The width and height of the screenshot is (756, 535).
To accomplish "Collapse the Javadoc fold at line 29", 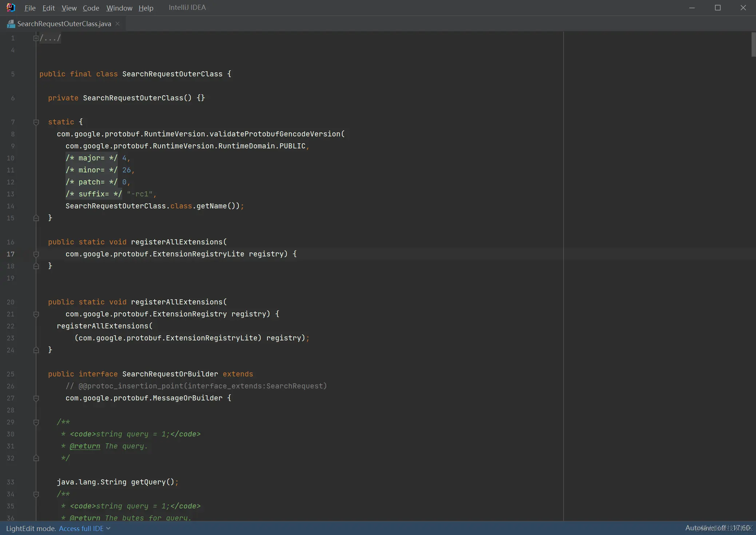I will pyautogui.click(x=36, y=422).
